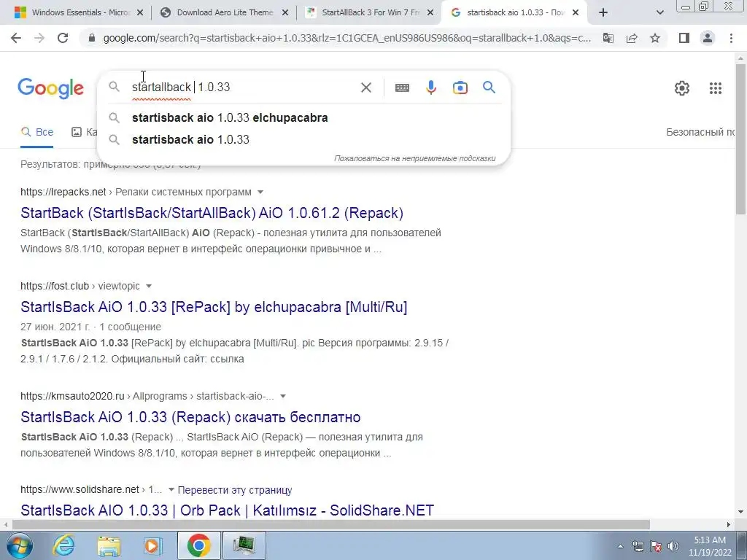The width and height of the screenshot is (747, 560).
Task: Open StartIsBack AiO скачать бесплатно result
Action: point(190,417)
